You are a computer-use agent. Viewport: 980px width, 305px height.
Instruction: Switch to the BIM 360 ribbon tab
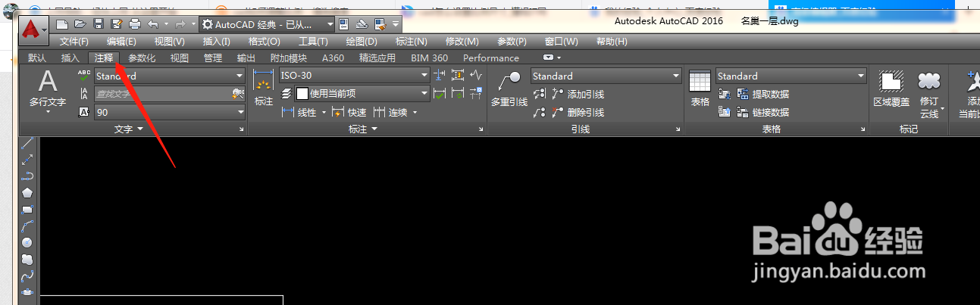point(430,58)
